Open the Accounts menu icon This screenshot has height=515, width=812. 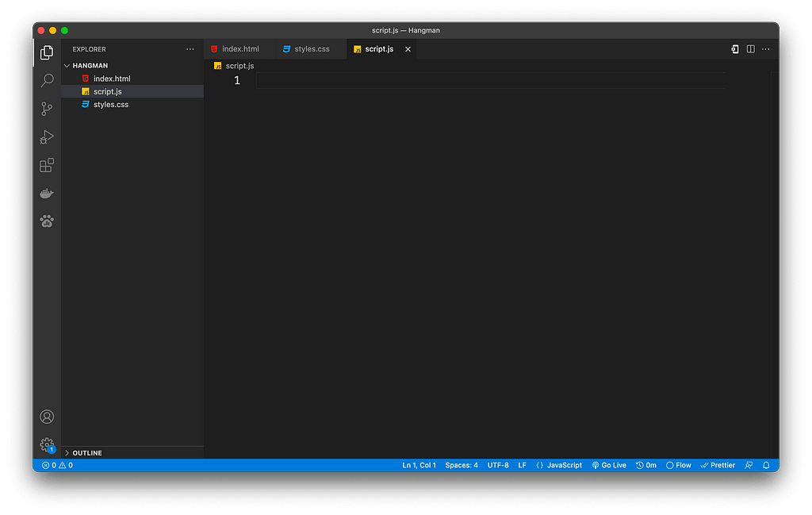pos(47,417)
